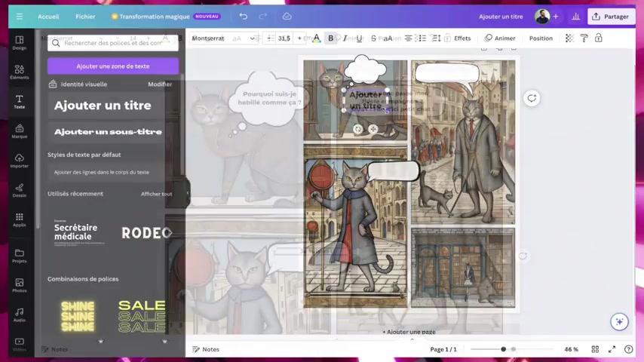Click Afficher tout for recent styles

tap(157, 194)
